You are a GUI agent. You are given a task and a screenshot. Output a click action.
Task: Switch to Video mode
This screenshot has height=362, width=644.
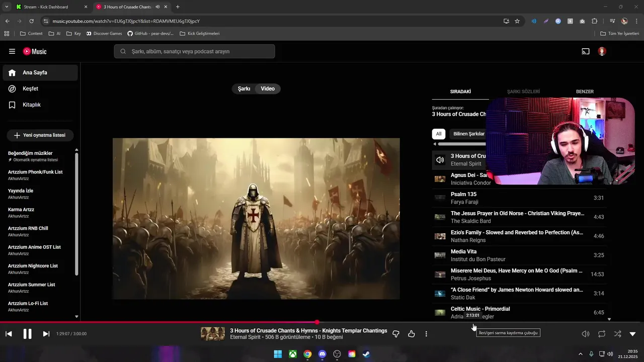pyautogui.click(x=268, y=88)
